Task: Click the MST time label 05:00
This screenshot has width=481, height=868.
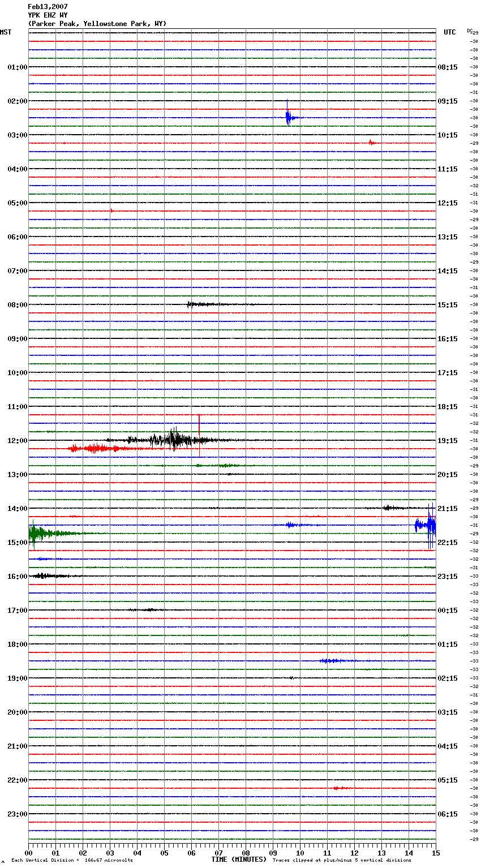Action: tap(18, 203)
